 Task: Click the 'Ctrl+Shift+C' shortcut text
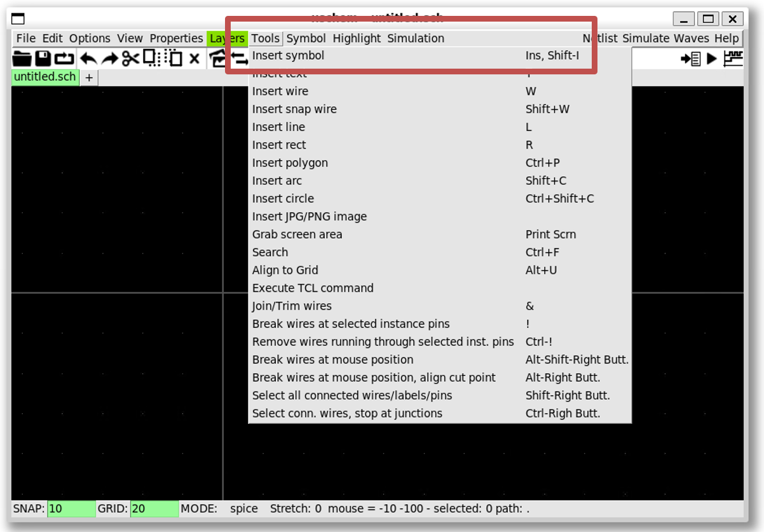click(x=559, y=198)
